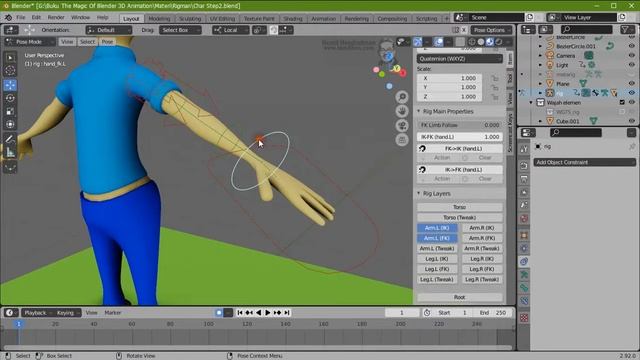Click the Zoom view magnifier icon
The height and width of the screenshot is (360, 640).
tap(402, 97)
